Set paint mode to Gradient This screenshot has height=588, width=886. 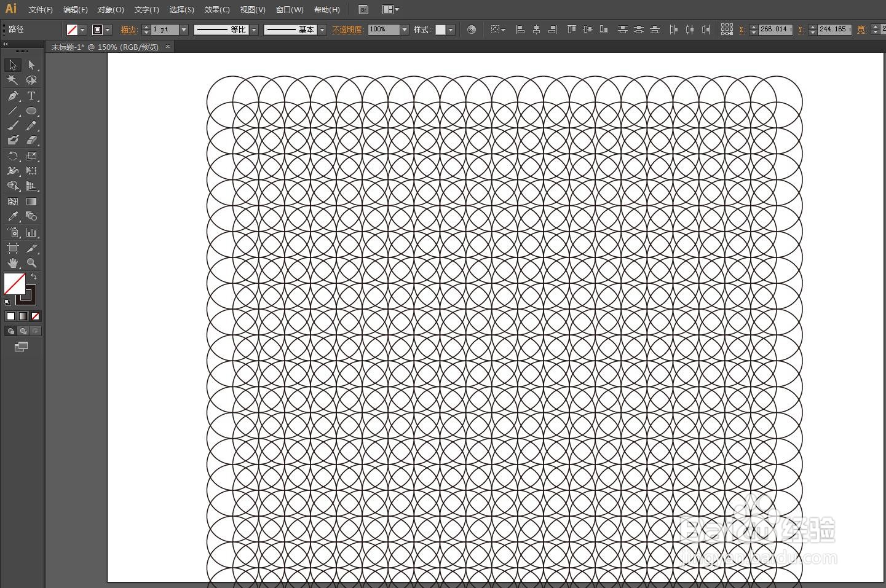tap(23, 316)
